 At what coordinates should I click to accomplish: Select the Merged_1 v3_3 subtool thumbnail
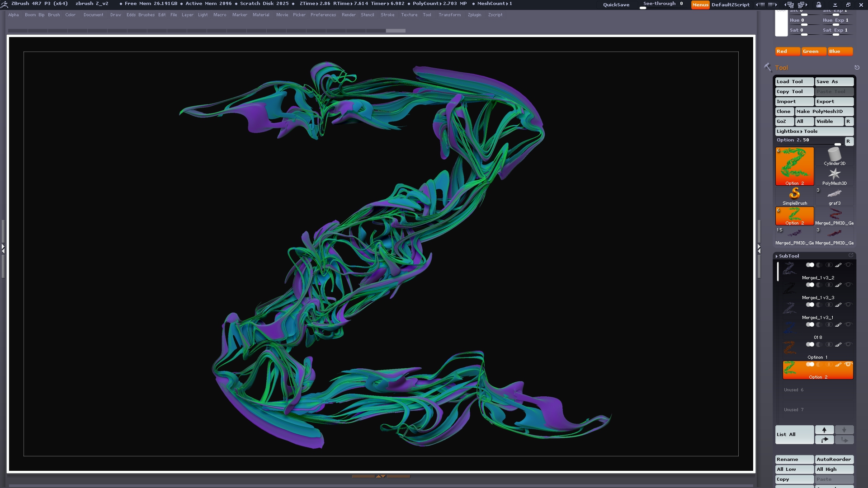(x=789, y=288)
